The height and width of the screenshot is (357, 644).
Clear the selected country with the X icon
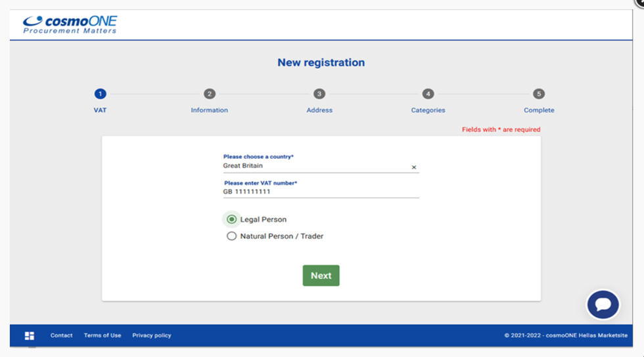414,167
